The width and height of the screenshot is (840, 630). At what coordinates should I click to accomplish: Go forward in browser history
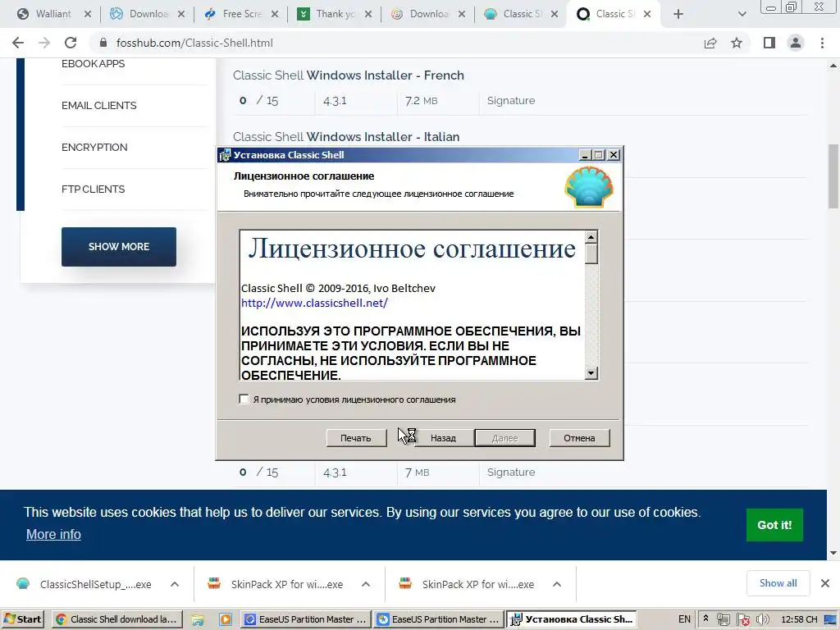tap(44, 43)
